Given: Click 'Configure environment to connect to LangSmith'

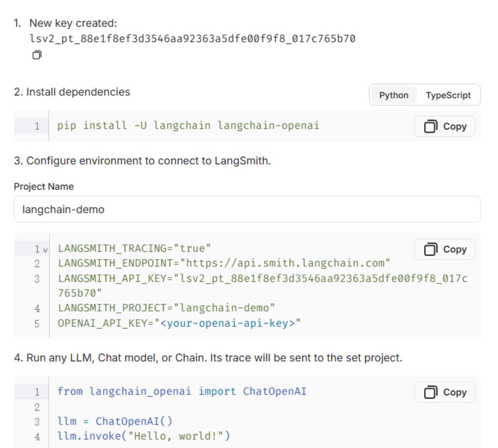Looking at the screenshot, I should point(142,161).
